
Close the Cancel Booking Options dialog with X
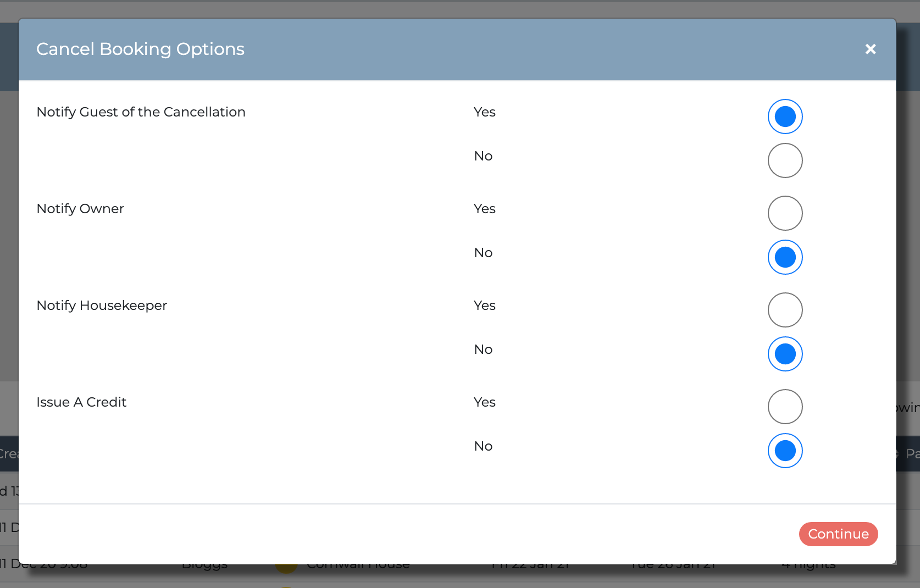click(871, 49)
